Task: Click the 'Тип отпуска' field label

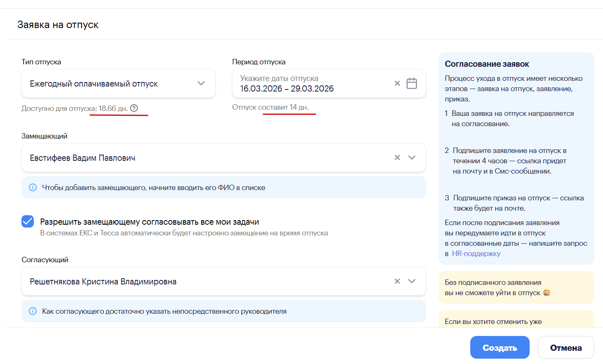Action: (41, 62)
